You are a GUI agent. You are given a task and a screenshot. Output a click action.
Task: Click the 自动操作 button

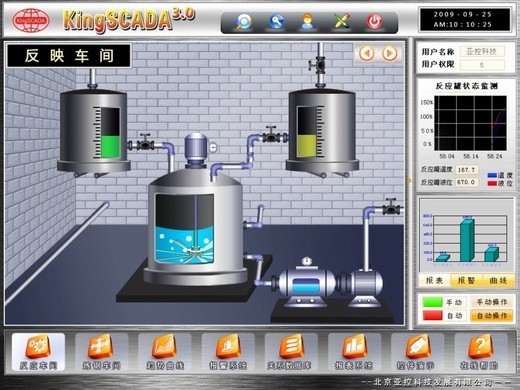[492, 315]
